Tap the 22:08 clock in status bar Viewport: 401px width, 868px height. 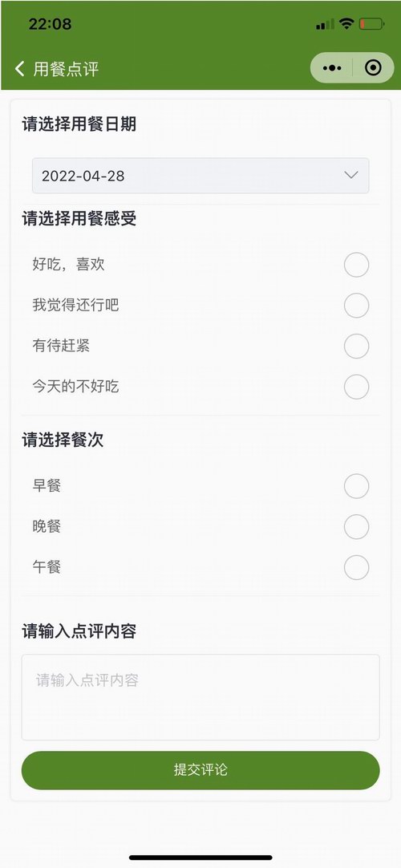tap(50, 24)
